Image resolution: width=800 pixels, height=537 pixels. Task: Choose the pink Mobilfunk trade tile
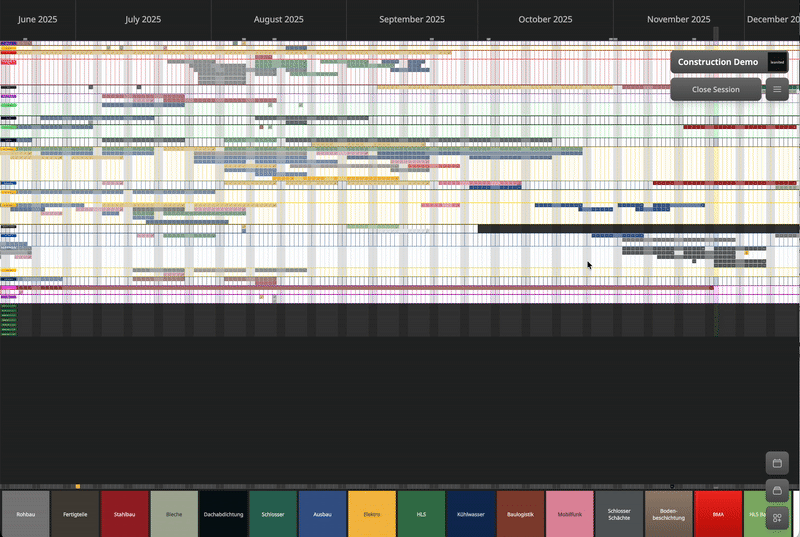tap(570, 513)
